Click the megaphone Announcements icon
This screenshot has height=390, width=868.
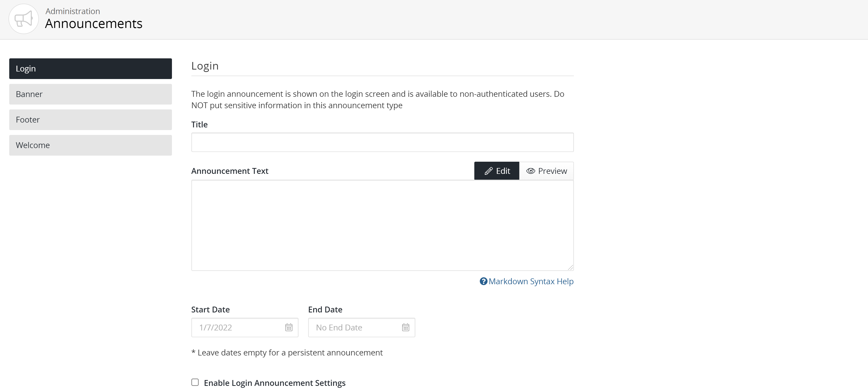coord(23,18)
